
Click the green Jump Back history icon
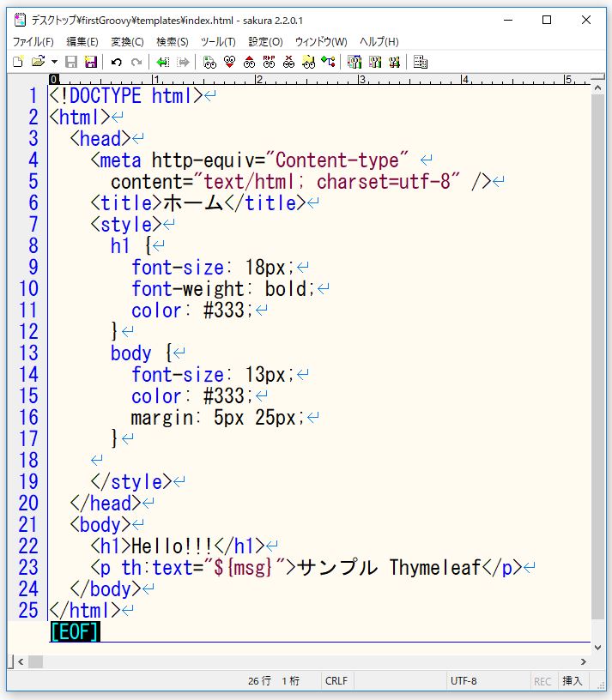(x=162, y=62)
